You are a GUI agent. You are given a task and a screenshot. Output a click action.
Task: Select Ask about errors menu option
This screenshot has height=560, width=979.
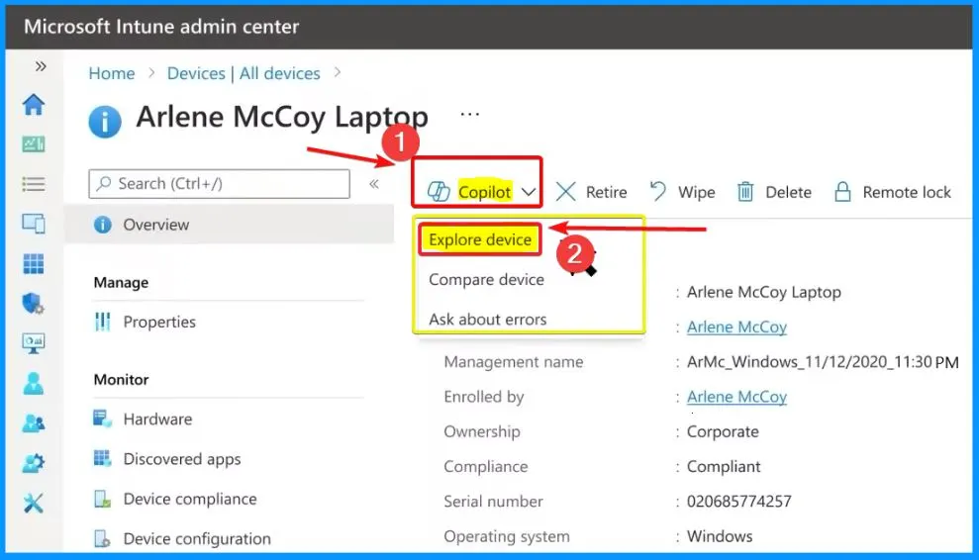[488, 320]
